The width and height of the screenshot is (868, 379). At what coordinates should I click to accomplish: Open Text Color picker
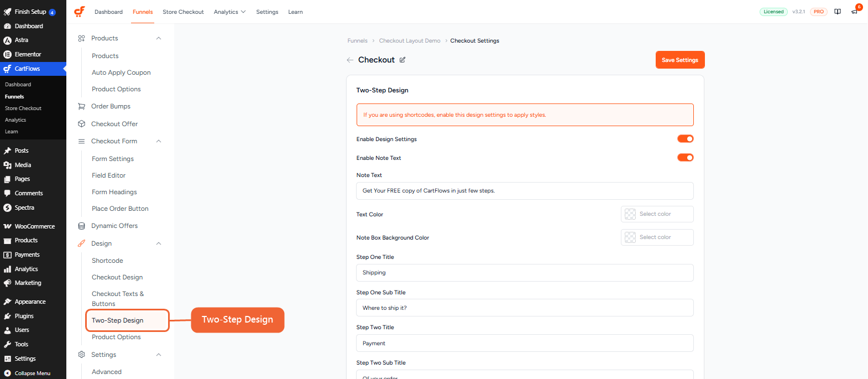657,214
